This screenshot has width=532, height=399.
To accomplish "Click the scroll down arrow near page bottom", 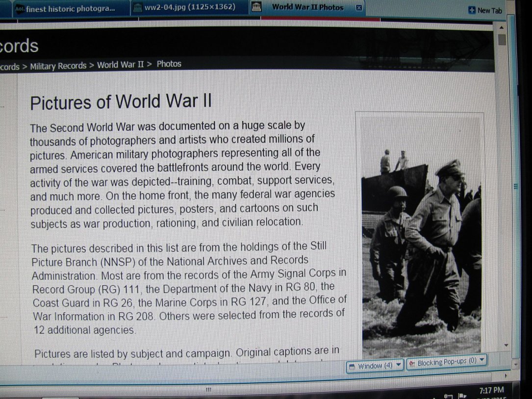I will (506, 346).
